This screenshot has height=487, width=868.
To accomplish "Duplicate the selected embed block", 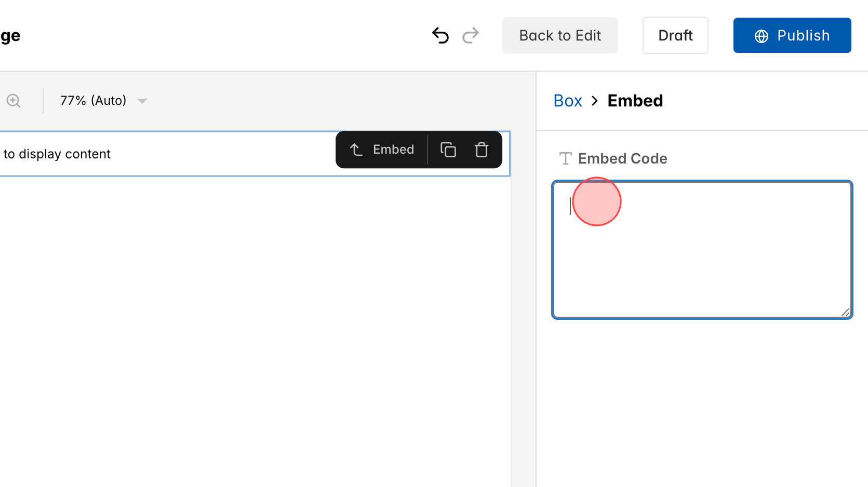I will (448, 150).
